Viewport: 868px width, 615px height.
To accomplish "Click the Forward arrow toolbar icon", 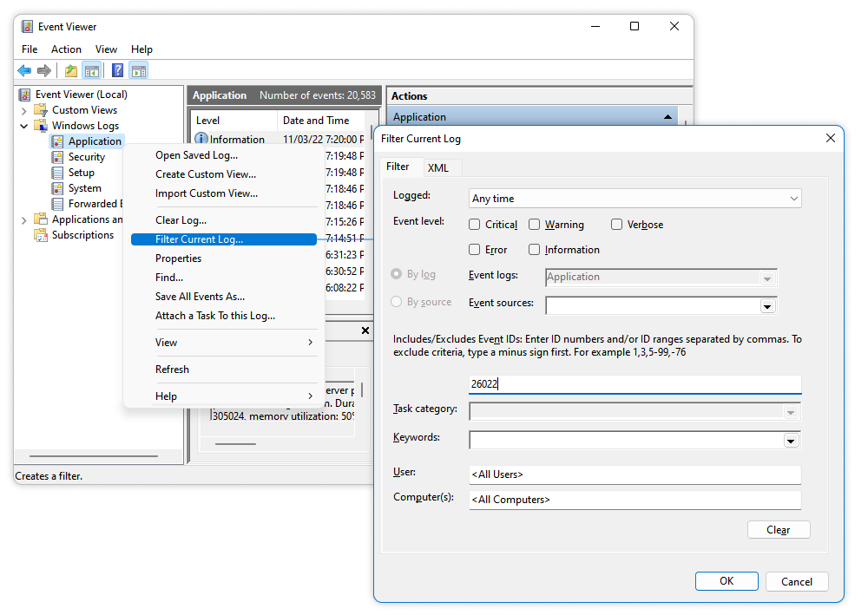I will click(x=44, y=71).
